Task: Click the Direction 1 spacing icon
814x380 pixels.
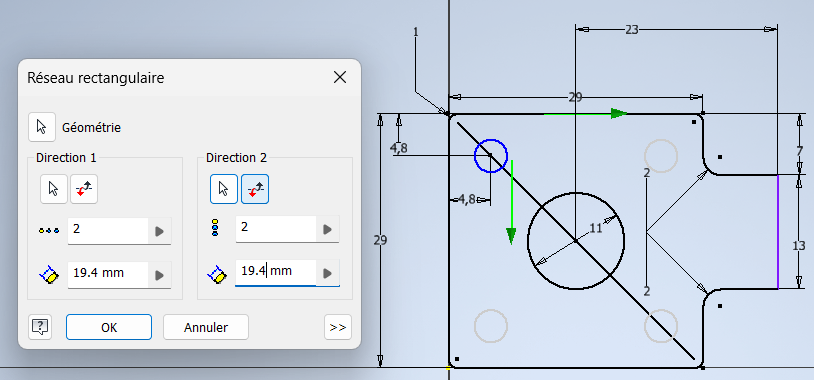Action: click(49, 274)
